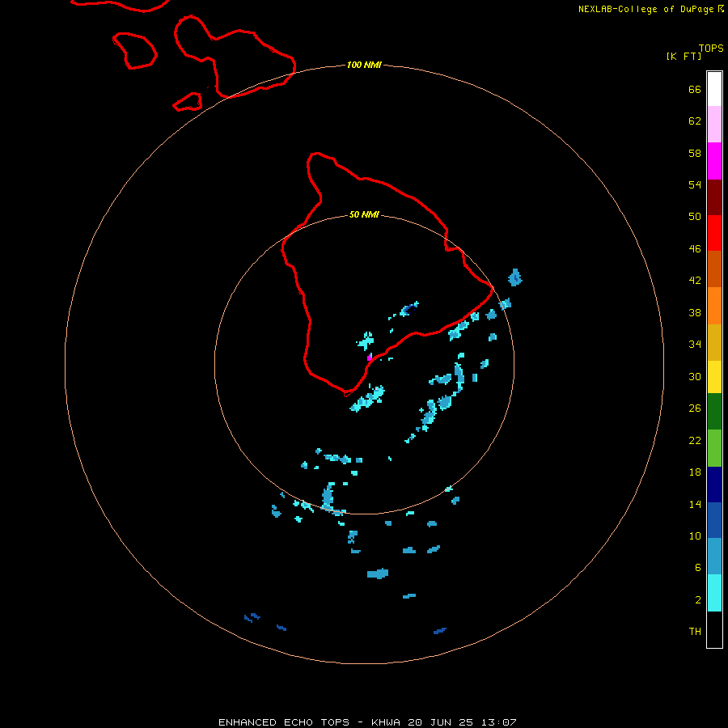
Task: Click the white swatch at legend top
Action: coord(714,89)
